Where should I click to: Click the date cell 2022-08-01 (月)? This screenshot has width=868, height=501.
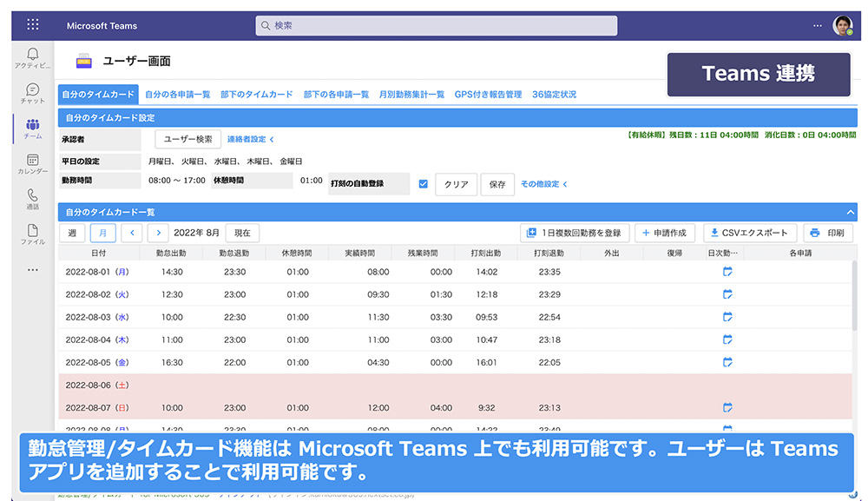pos(97,272)
